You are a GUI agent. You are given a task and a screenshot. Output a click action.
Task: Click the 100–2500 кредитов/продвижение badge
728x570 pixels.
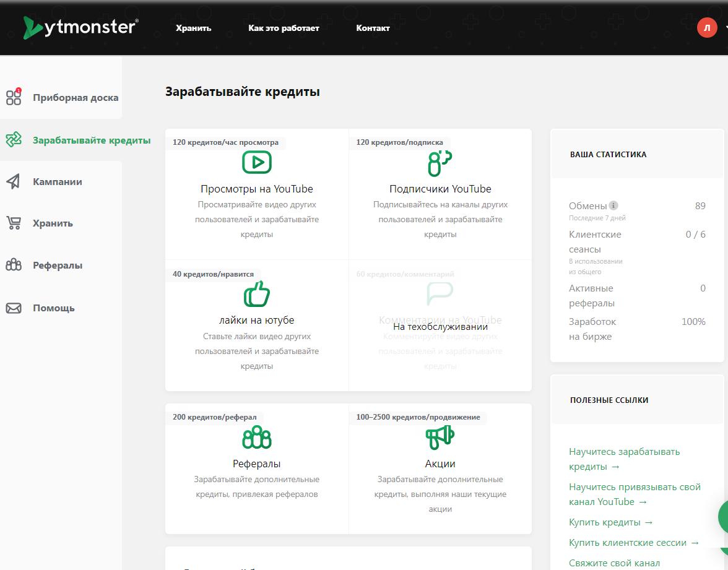pos(418,417)
